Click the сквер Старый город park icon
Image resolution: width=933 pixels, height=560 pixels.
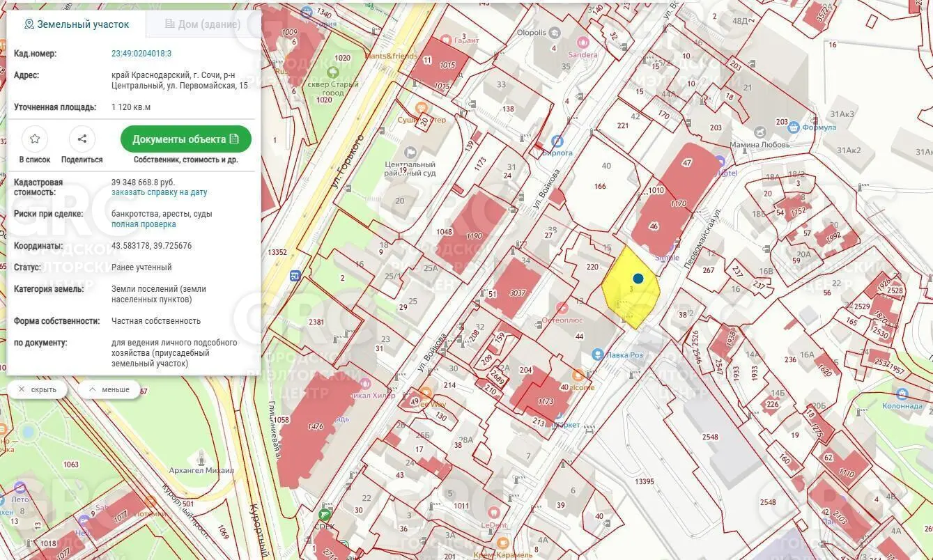coord(333,72)
